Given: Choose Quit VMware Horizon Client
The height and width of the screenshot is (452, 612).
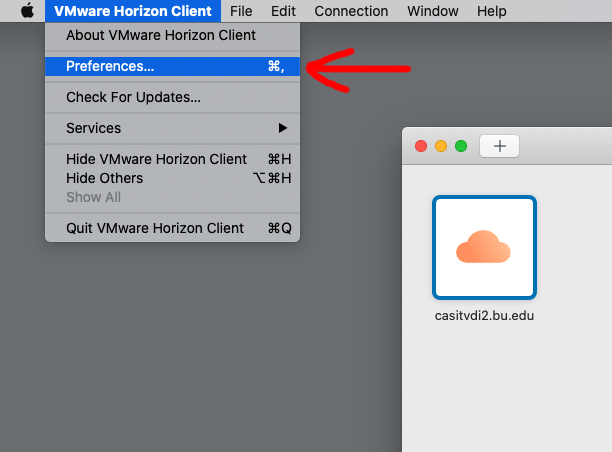Looking at the screenshot, I should tap(173, 228).
